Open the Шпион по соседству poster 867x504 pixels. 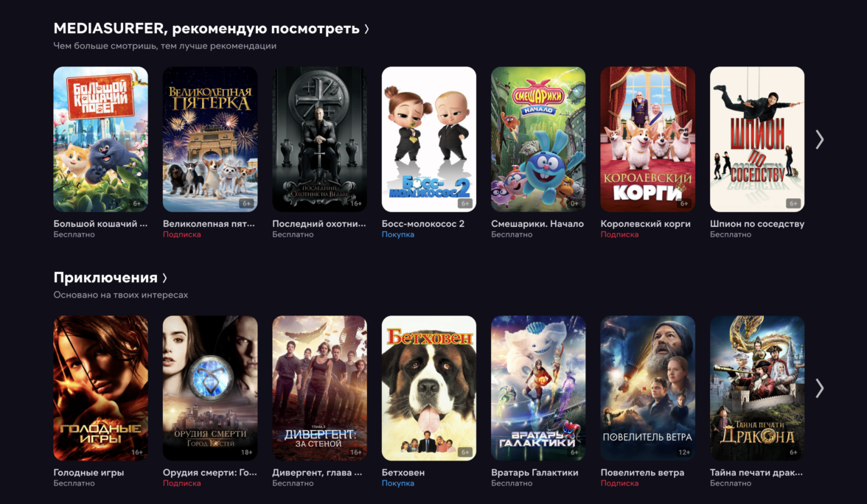[758, 139]
